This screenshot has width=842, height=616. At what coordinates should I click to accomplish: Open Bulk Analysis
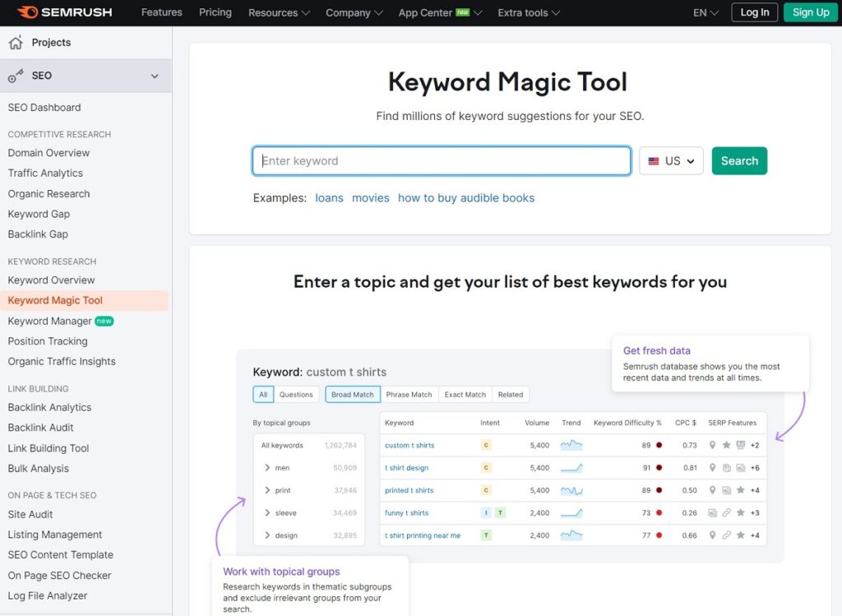coord(39,468)
